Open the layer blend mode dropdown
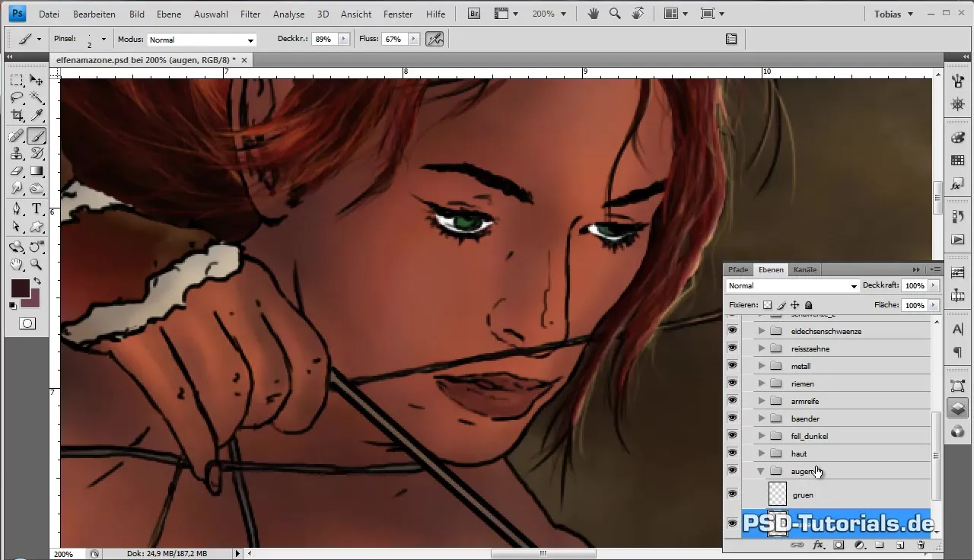The height and width of the screenshot is (560, 974). click(x=792, y=286)
